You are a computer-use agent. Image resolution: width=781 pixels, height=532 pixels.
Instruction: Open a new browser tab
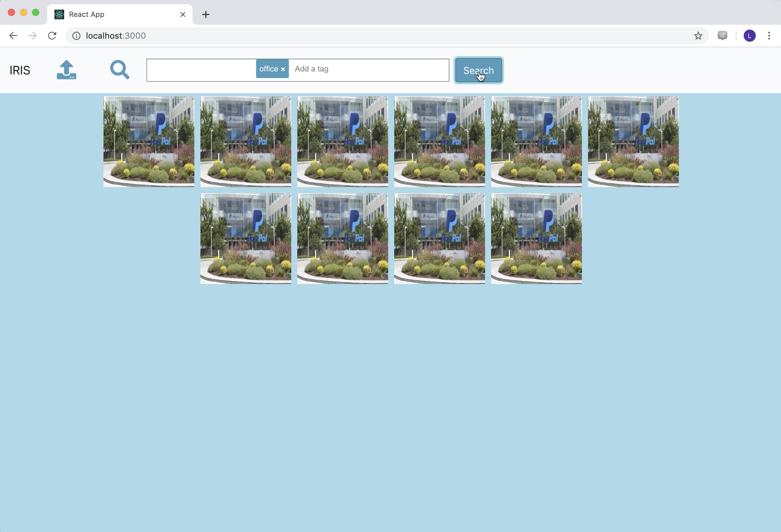pos(206,15)
